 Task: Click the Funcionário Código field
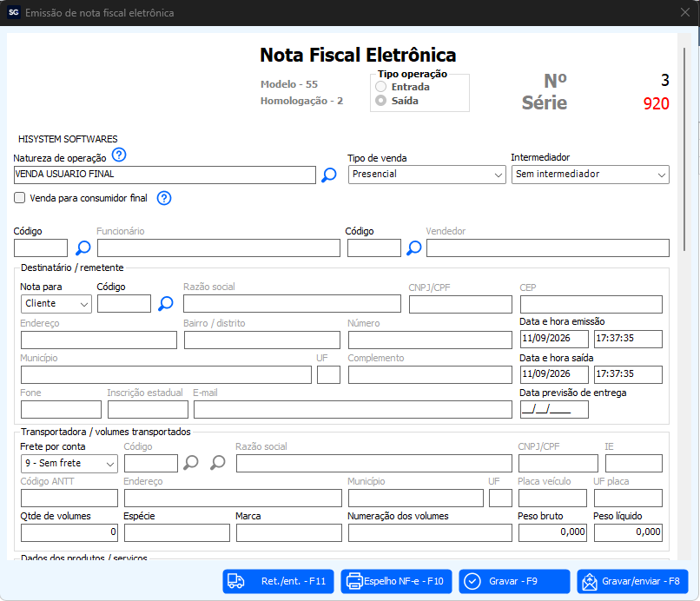(x=41, y=248)
